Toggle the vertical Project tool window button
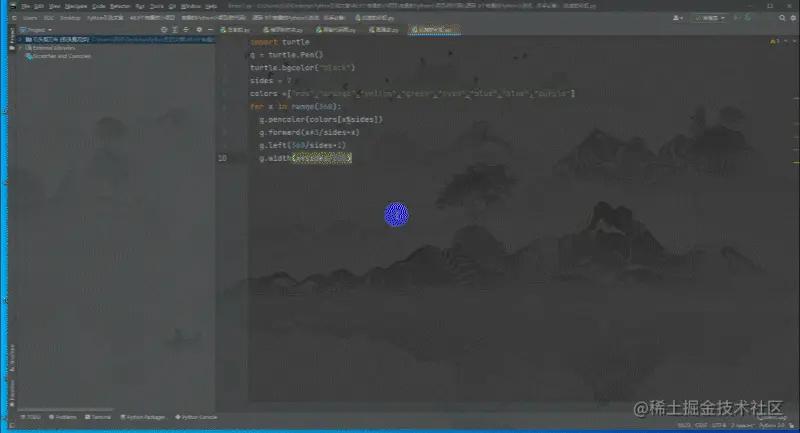800x433 pixels. [x=12, y=39]
